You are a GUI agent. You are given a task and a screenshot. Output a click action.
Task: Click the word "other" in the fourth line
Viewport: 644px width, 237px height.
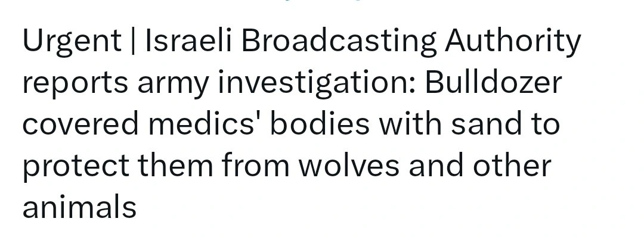coord(512,165)
